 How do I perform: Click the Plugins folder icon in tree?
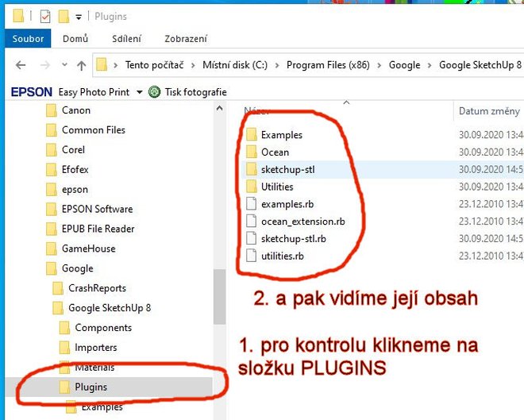coord(64,387)
